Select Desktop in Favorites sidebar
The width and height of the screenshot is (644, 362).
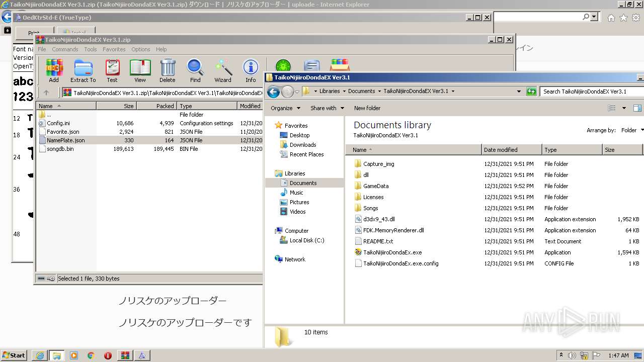[299, 135]
